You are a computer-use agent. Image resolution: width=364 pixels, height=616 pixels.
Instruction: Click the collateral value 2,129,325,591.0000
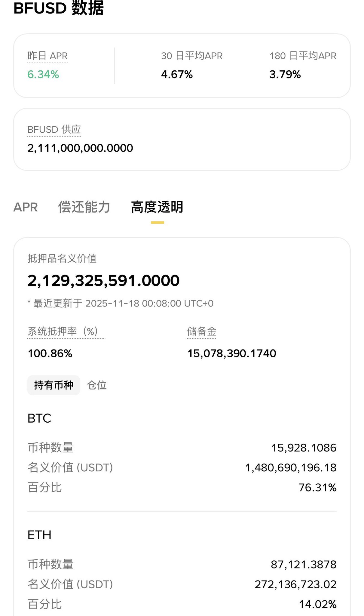tap(103, 281)
